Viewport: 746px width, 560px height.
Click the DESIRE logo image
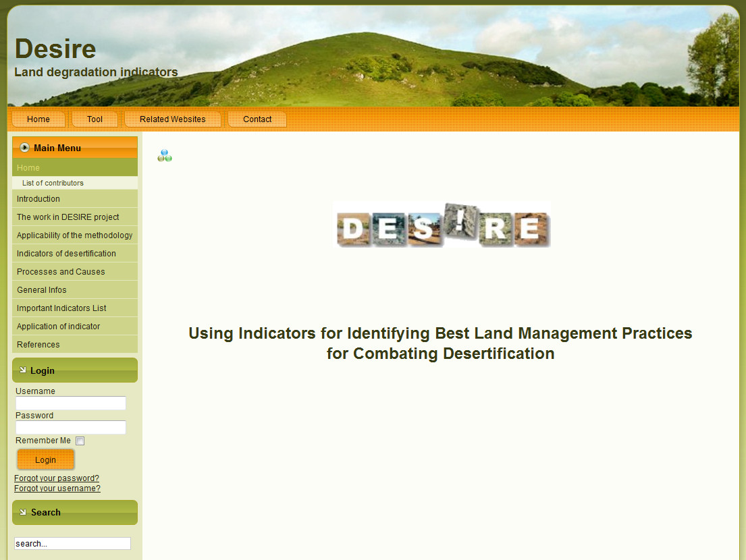(442, 225)
